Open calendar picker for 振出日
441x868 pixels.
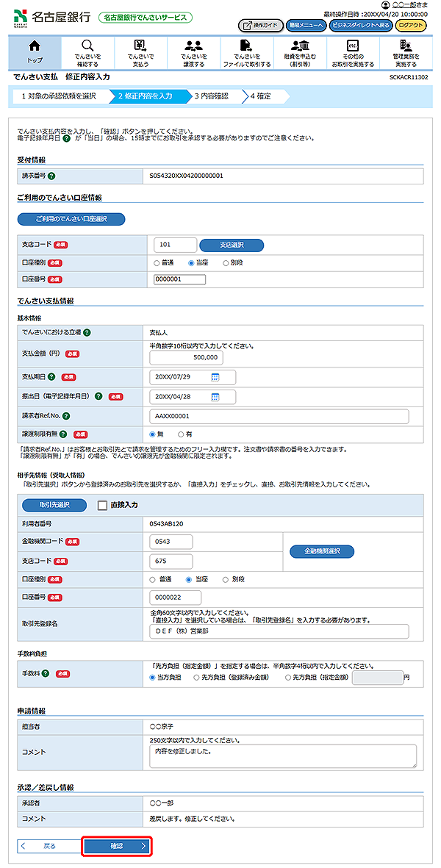click(x=215, y=397)
